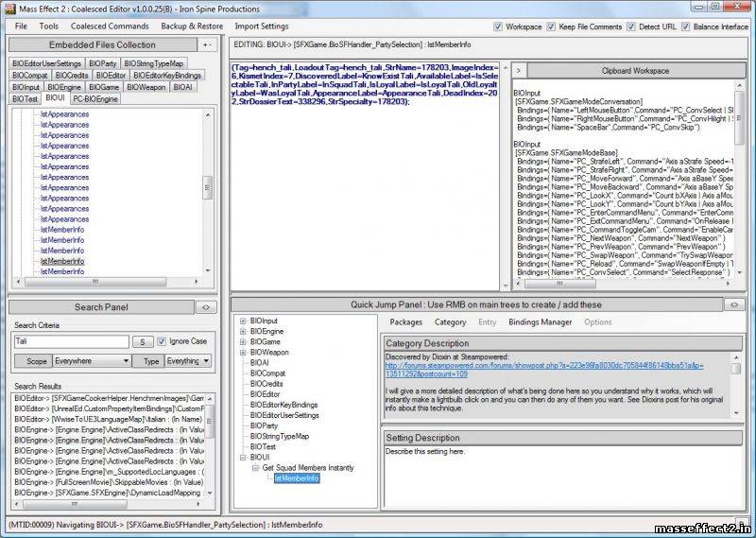Switch to BIOTest tab

click(x=26, y=99)
